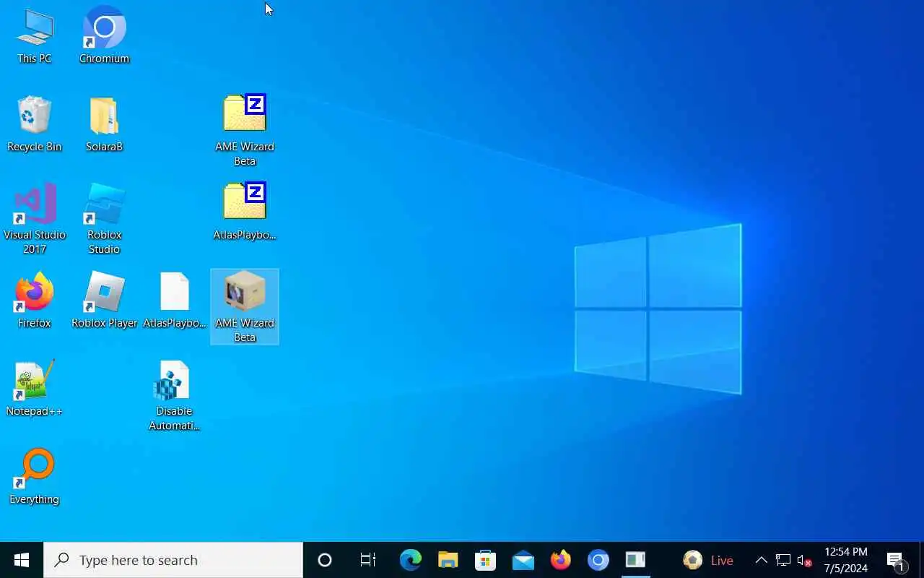Open the muted volume tray icon
924x578 pixels.
pyautogui.click(x=804, y=560)
